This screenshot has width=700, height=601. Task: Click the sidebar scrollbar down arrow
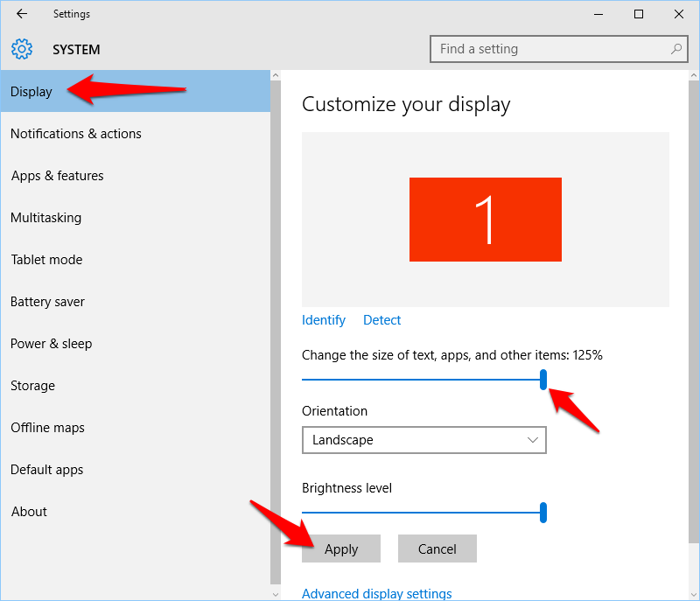coord(276,594)
